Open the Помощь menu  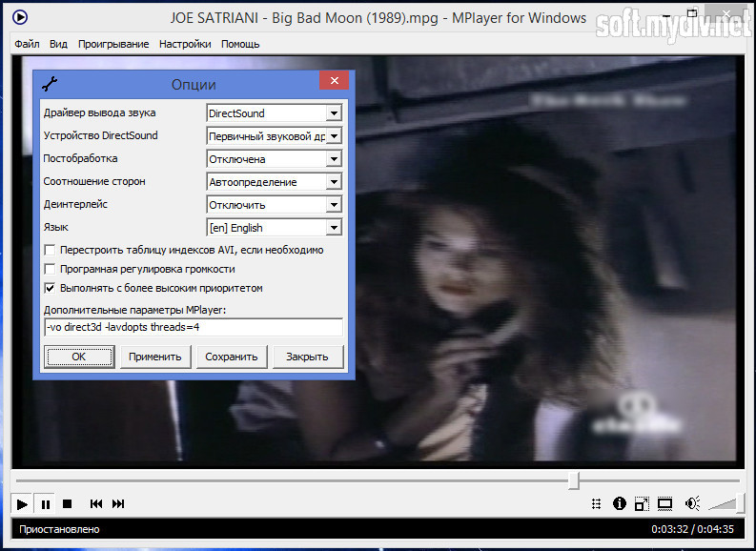point(240,44)
